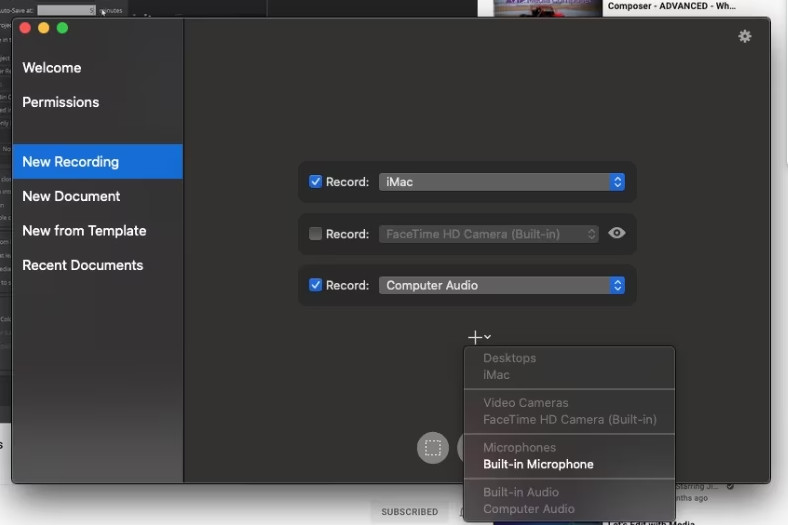
Task: Click the region selection recording button
Action: click(433, 448)
